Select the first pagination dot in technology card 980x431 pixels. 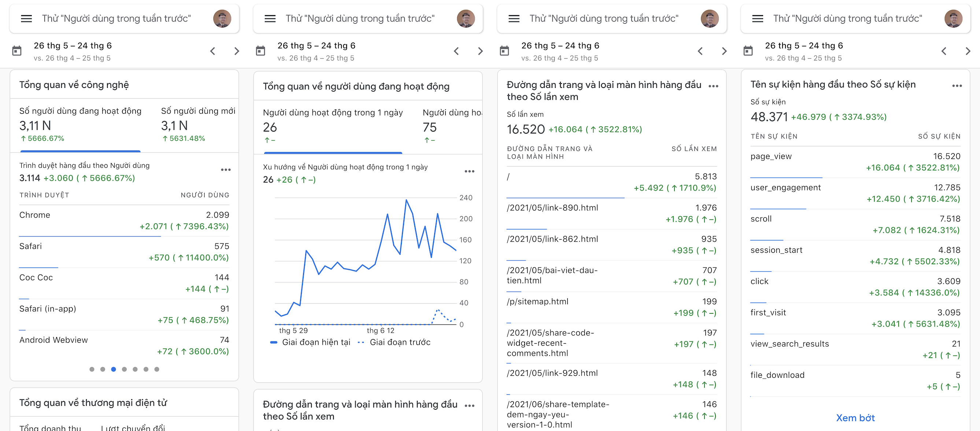[x=92, y=369]
